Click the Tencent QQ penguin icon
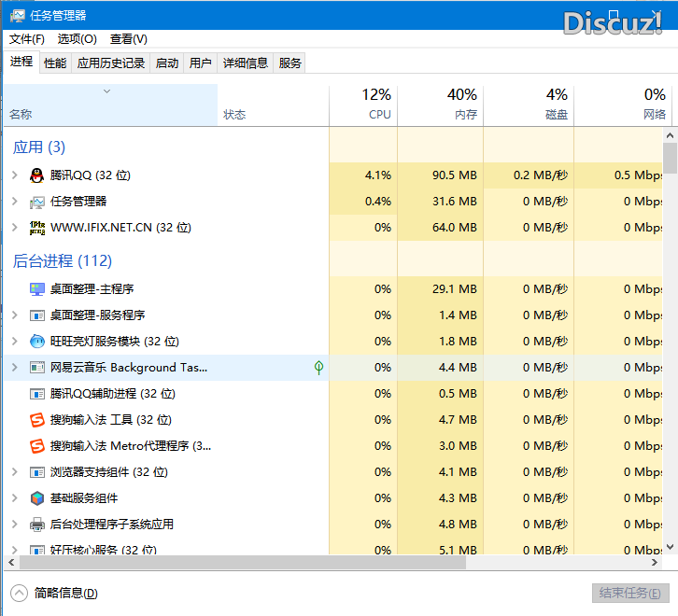The image size is (678, 616). click(x=37, y=175)
